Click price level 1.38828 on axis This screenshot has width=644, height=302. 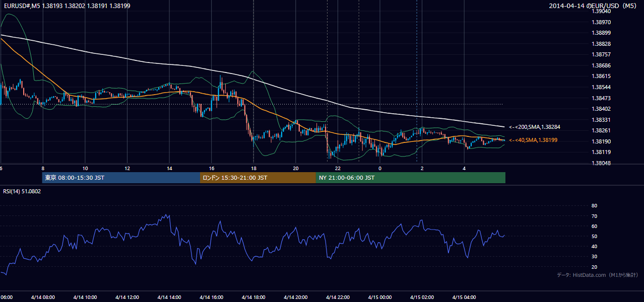click(602, 44)
